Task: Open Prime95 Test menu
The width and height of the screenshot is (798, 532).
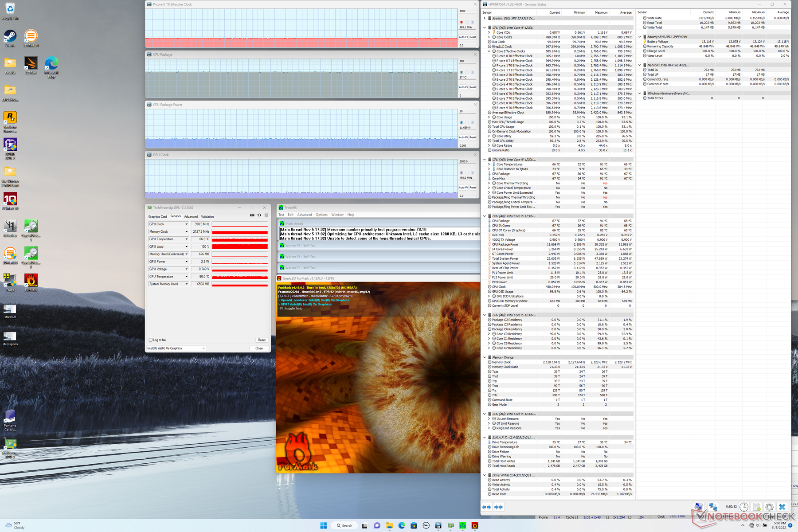Action: [281, 215]
